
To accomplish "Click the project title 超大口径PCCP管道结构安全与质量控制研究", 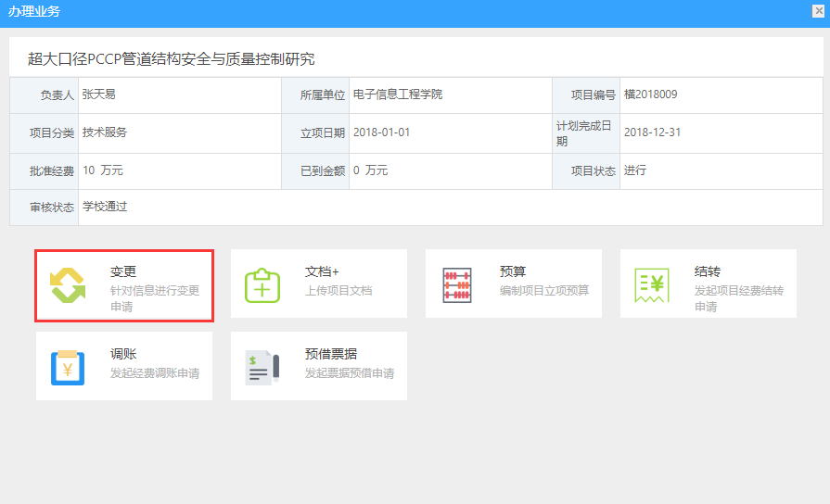I will pos(172,59).
